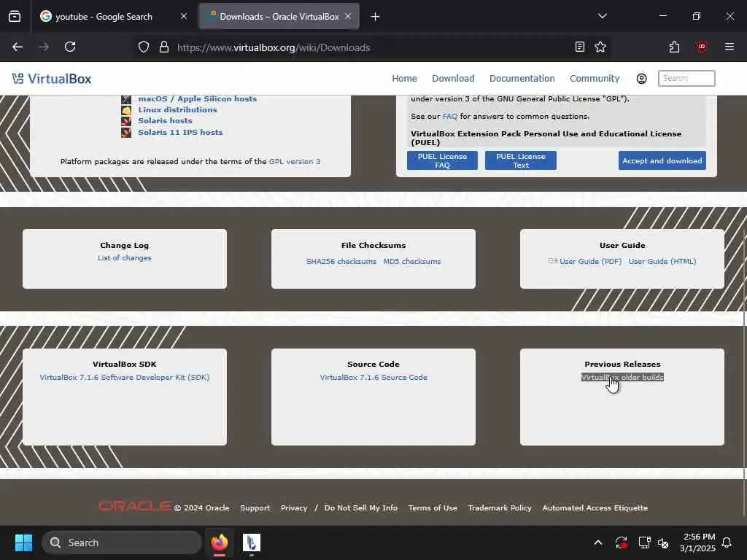Image resolution: width=747 pixels, height=560 pixels.
Task: Select the Downloads – Oracle VirtualBox tab
Action: click(x=279, y=16)
